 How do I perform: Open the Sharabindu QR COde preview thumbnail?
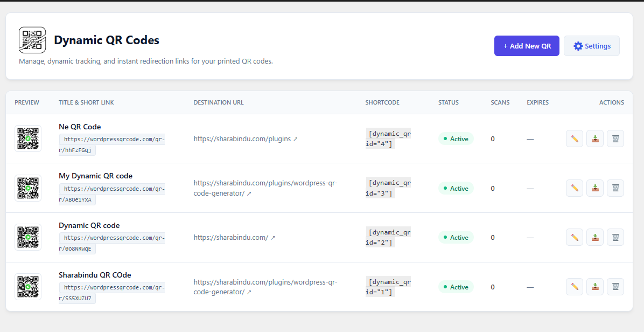tap(28, 287)
